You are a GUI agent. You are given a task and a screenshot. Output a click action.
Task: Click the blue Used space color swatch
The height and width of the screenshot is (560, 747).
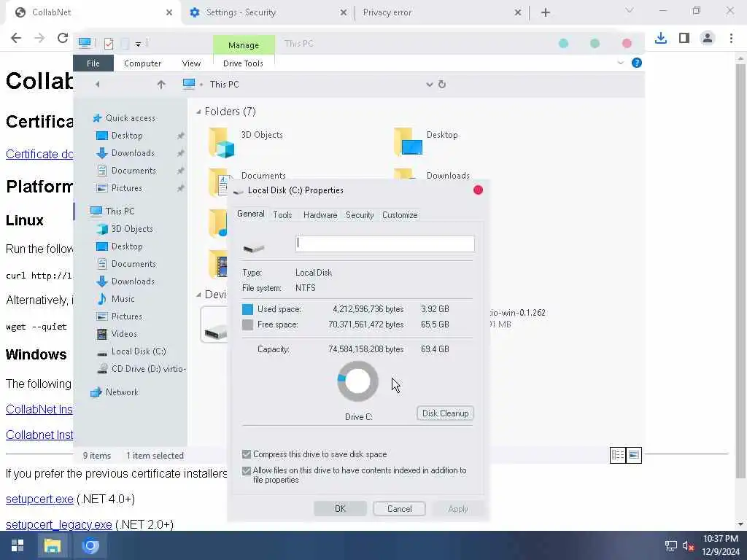click(248, 309)
